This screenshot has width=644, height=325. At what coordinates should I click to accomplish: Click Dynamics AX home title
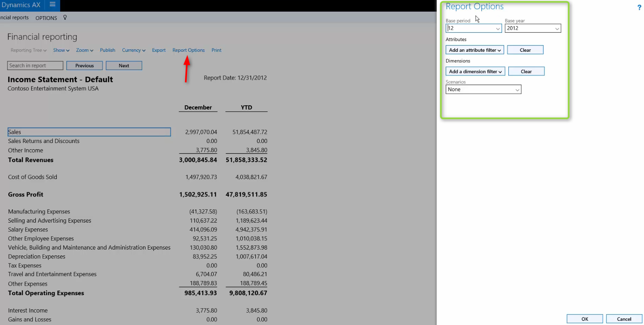tap(21, 5)
